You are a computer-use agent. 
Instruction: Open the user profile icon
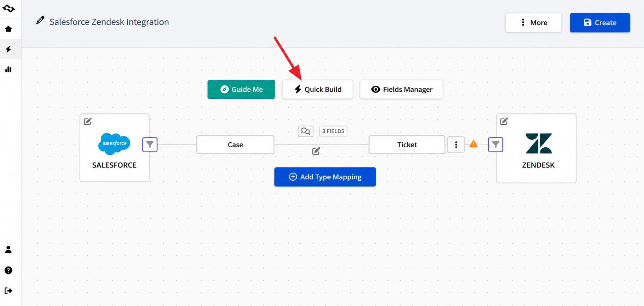8,250
